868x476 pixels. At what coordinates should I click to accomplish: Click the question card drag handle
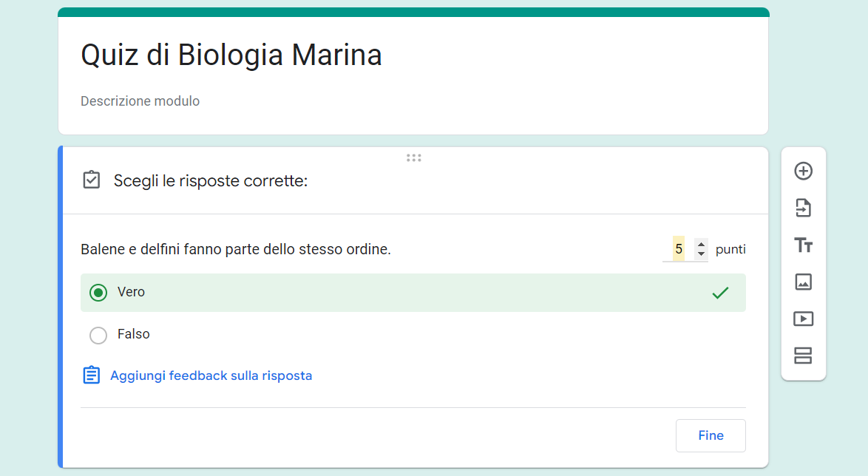pos(414,157)
